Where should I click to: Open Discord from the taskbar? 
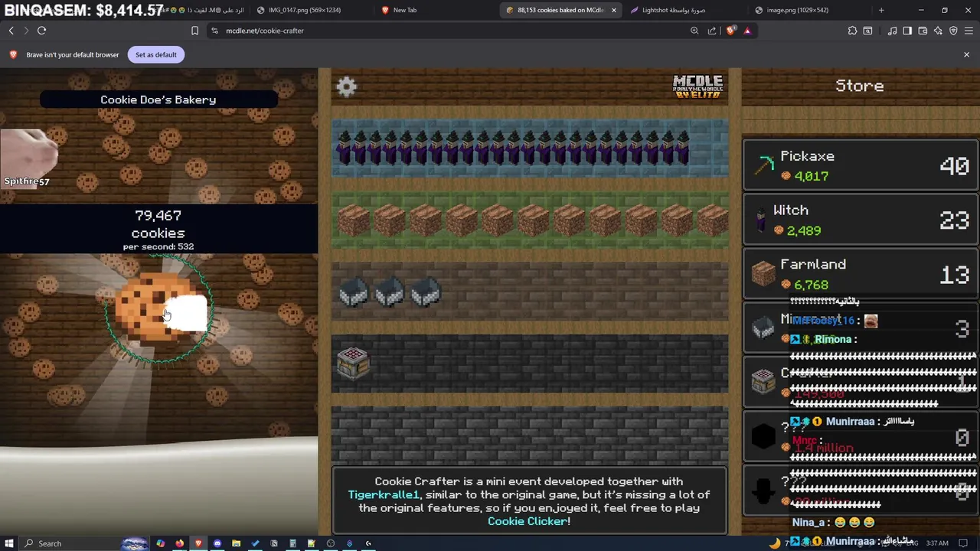pos(217,543)
